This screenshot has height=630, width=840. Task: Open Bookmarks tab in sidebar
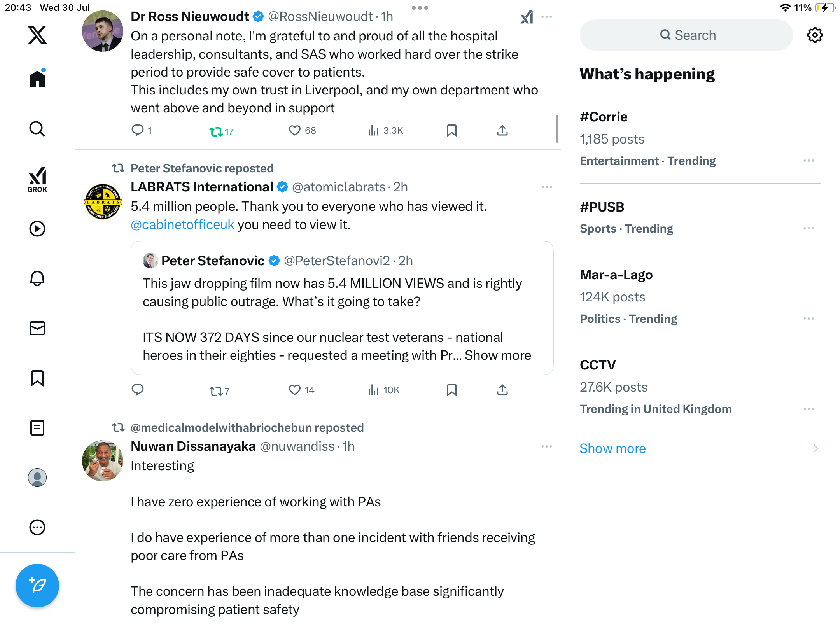click(37, 378)
